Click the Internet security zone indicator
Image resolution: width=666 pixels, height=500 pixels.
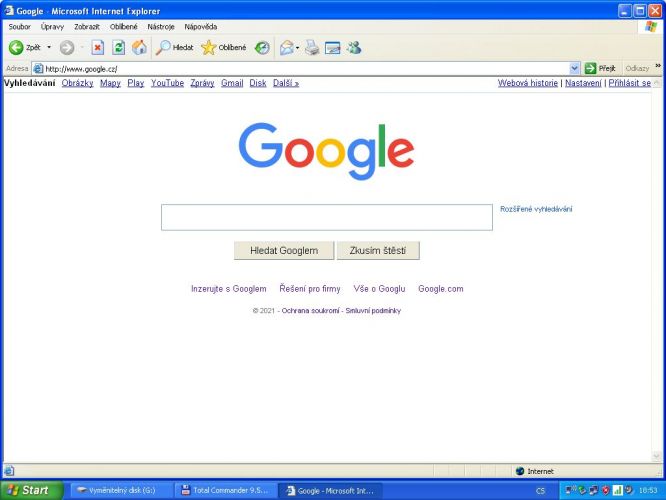534,471
